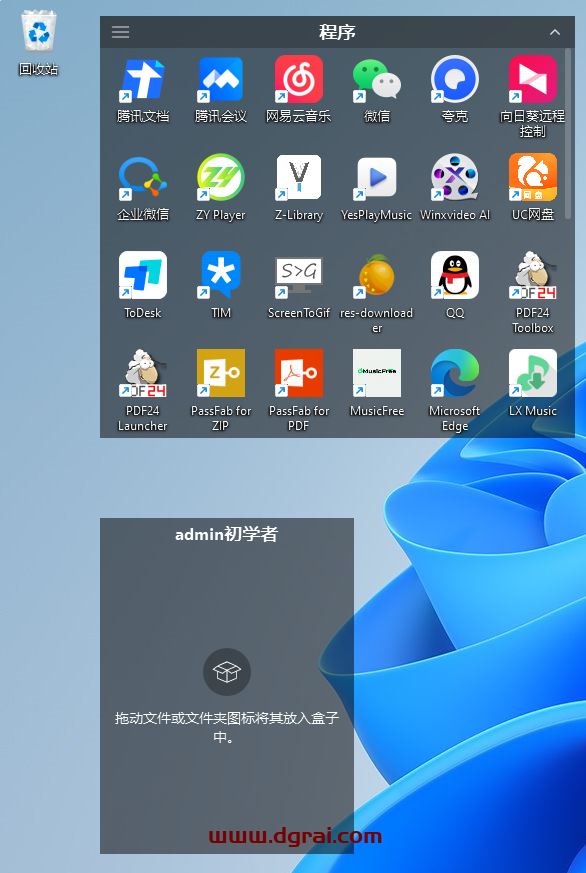
Task: Click the empty box cube icon
Action: click(x=227, y=672)
